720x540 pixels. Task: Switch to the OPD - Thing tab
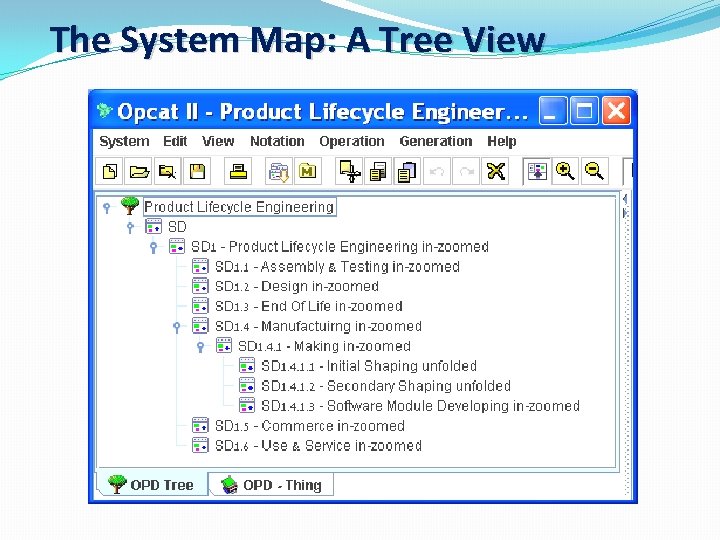(x=271, y=484)
